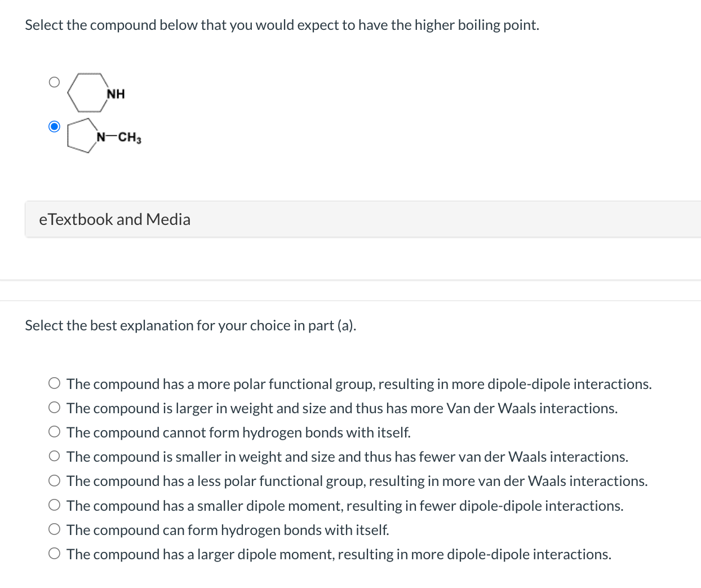Pick 'smaller dipole moment' explanation option

(54, 504)
